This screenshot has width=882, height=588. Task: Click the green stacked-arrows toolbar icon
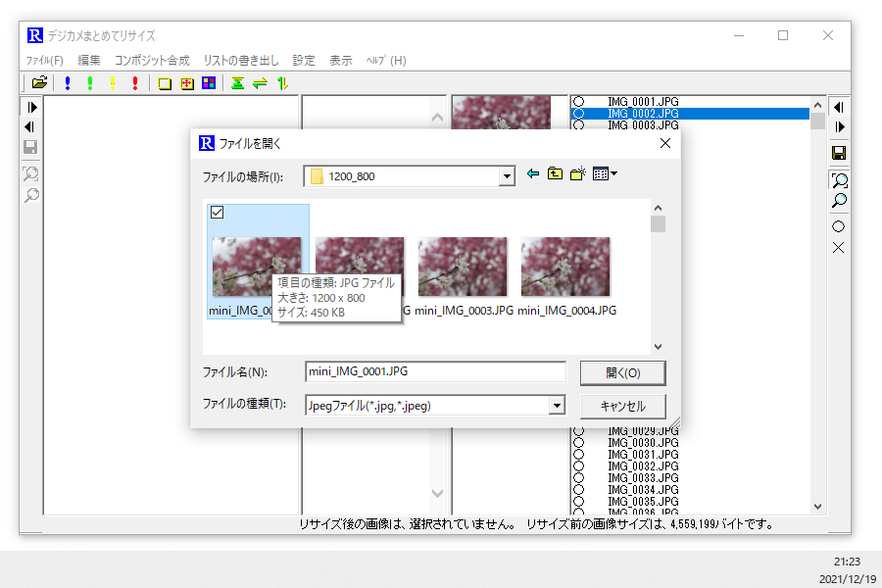(237, 83)
